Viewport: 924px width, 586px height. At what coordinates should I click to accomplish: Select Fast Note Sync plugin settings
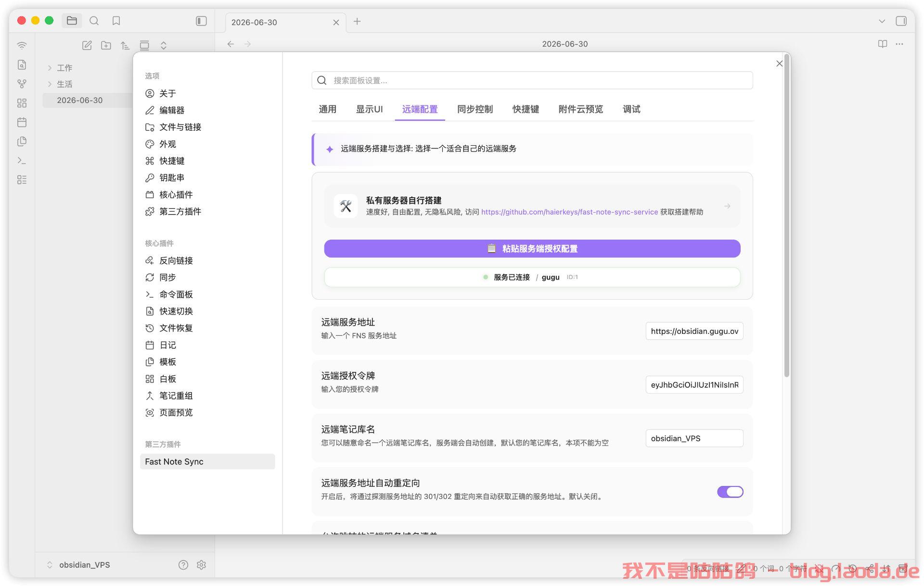(208, 461)
